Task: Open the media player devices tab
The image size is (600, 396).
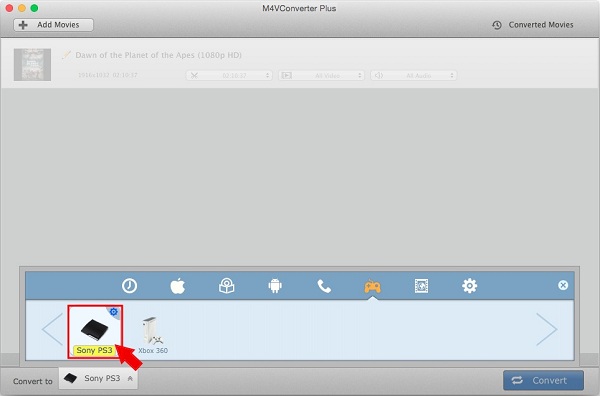Action: pyautogui.click(x=227, y=286)
